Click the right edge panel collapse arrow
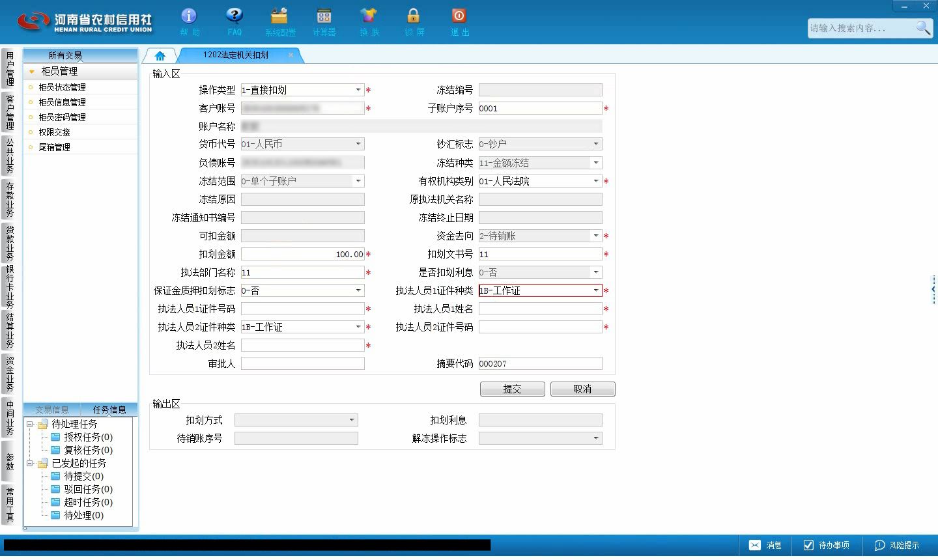Image resolution: width=938 pixels, height=560 pixels. [x=933, y=288]
